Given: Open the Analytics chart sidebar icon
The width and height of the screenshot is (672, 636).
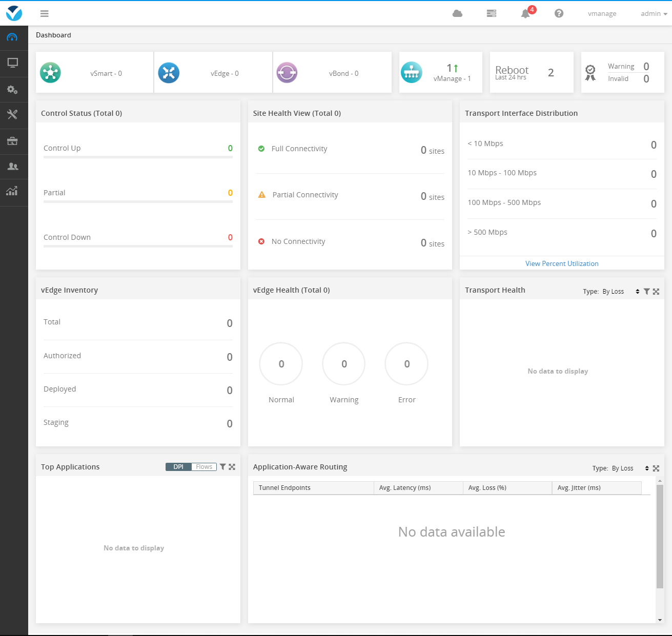Looking at the screenshot, I should pyautogui.click(x=12, y=191).
